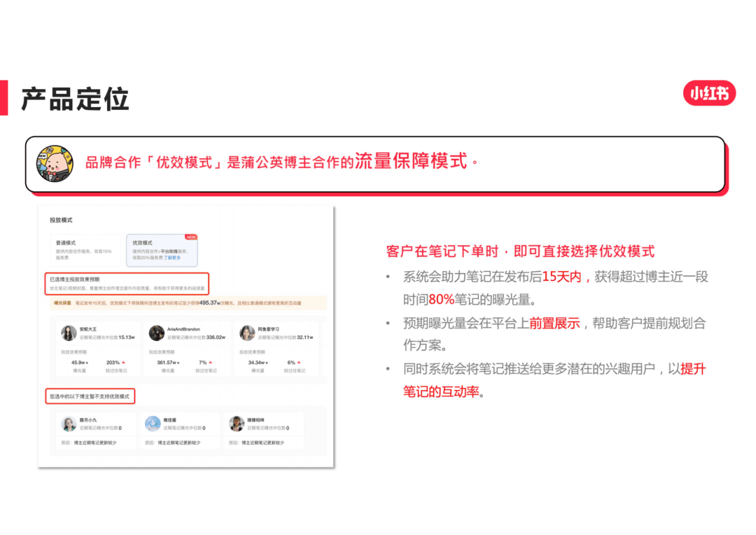
Task: Click the AriaAndBrandon blogger name
Action: pyautogui.click(x=183, y=329)
